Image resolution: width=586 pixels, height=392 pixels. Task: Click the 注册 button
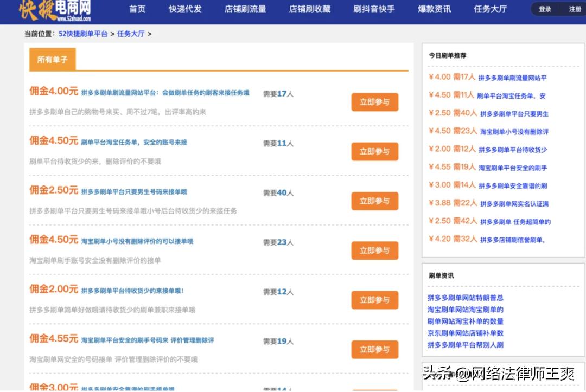point(574,9)
